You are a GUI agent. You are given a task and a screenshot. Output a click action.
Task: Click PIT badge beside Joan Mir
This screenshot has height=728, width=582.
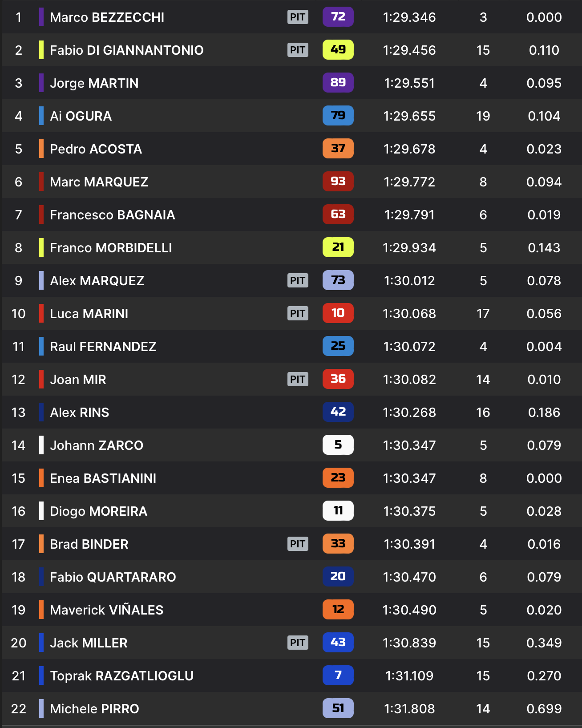tap(298, 379)
